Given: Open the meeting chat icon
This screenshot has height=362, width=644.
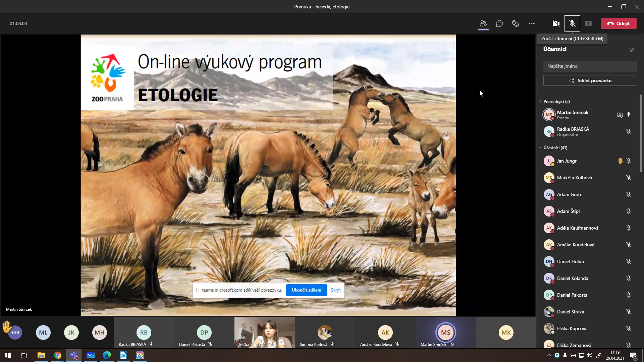Looking at the screenshot, I should 499,23.
